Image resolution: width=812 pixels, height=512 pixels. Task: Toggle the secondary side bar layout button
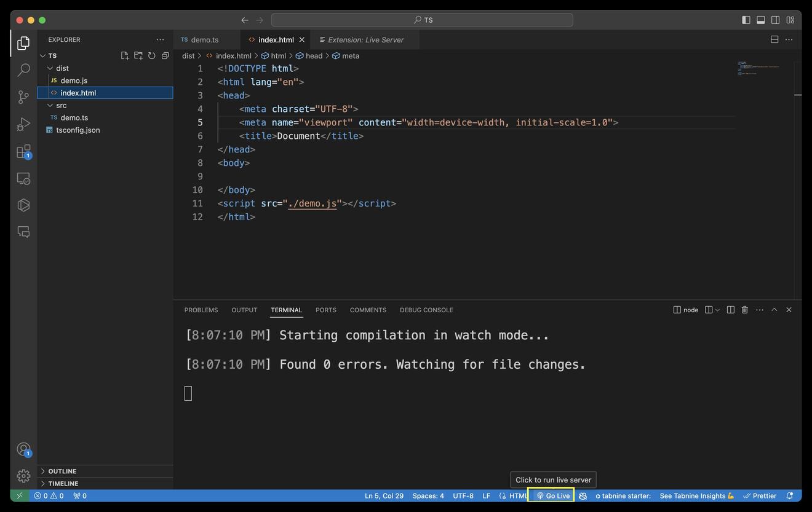775,20
